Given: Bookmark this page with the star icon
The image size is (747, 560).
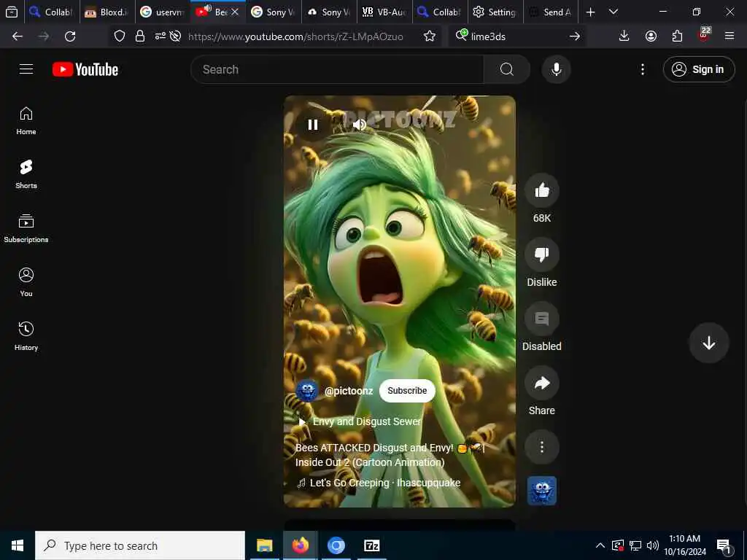Looking at the screenshot, I should click(x=429, y=36).
